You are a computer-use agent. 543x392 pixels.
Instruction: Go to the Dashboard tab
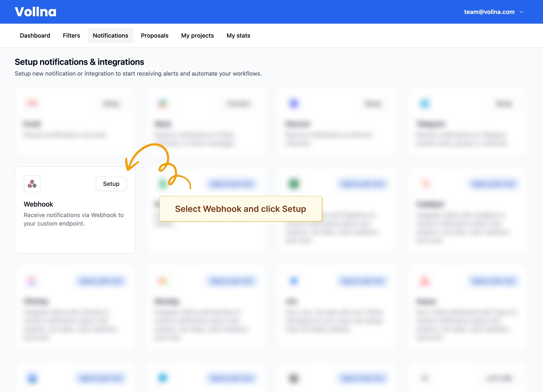(x=35, y=35)
